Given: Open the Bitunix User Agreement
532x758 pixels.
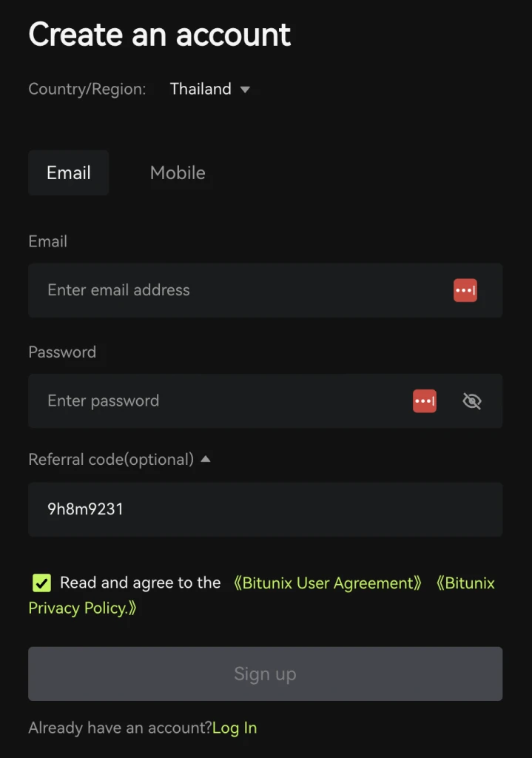Looking at the screenshot, I should click(x=329, y=583).
